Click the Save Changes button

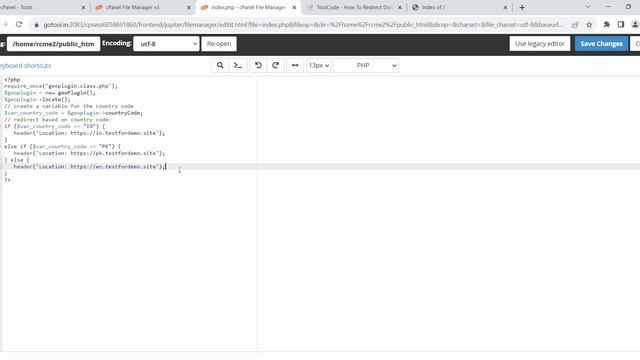click(601, 44)
